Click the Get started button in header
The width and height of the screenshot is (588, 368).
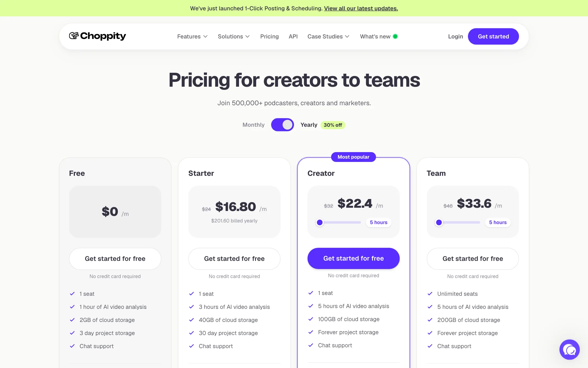click(493, 36)
